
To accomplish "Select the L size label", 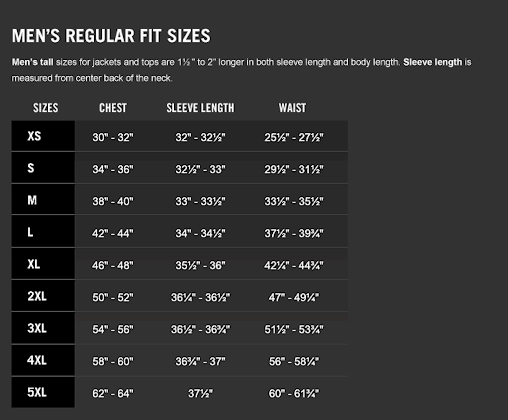I will tap(30, 232).
